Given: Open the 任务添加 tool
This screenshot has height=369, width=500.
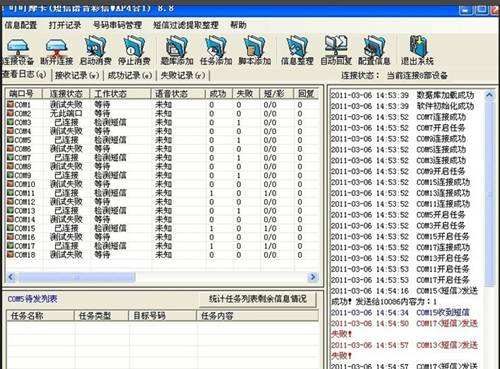Looking at the screenshot, I should (x=216, y=51).
